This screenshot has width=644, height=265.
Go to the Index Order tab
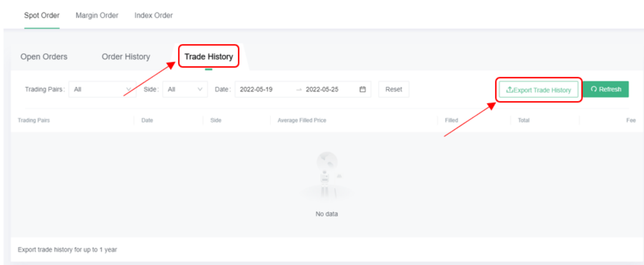point(153,15)
